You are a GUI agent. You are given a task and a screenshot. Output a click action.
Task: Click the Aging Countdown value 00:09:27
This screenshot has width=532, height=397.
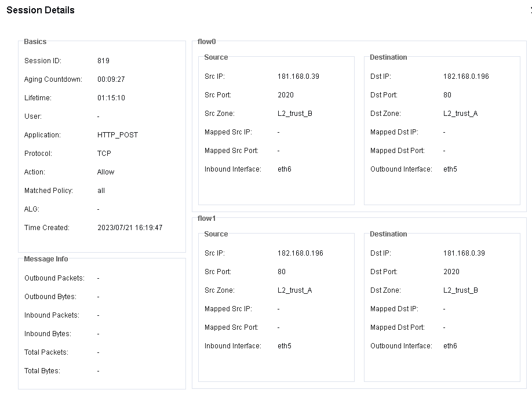point(111,79)
